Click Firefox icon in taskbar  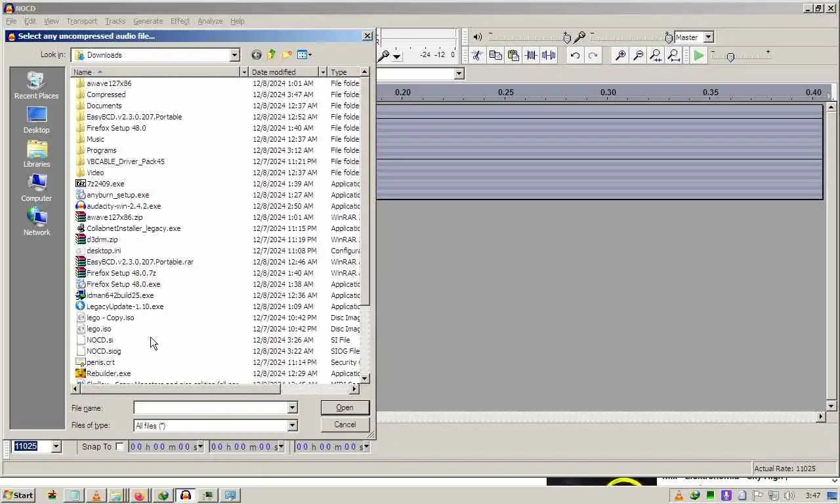[139, 495]
